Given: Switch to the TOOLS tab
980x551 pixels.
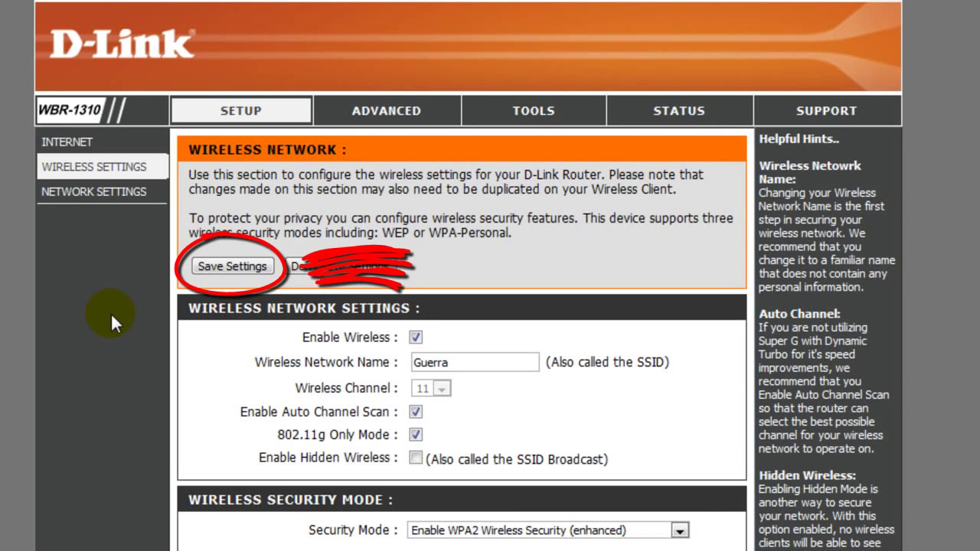Looking at the screenshot, I should pos(534,111).
